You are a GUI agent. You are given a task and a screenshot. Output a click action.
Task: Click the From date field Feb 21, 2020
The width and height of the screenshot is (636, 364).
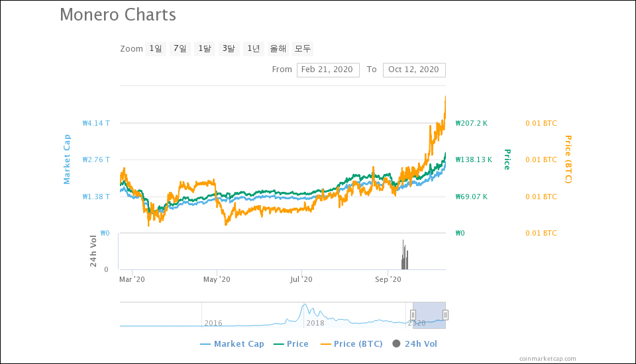(328, 69)
